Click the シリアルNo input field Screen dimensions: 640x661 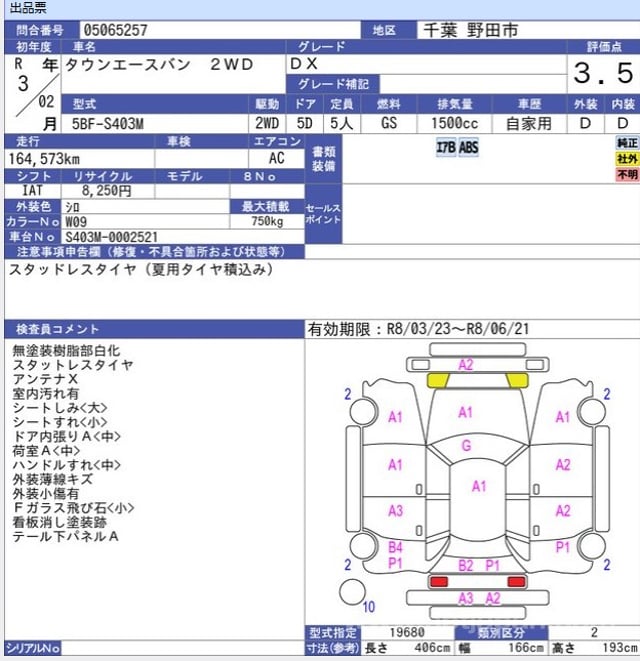point(183,648)
